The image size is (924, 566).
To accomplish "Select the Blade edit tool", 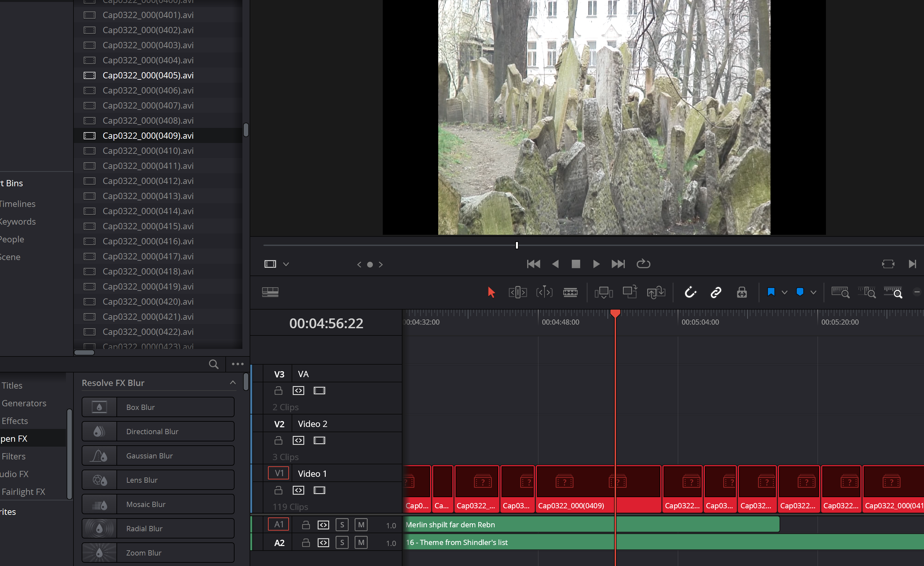I will pyautogui.click(x=570, y=292).
